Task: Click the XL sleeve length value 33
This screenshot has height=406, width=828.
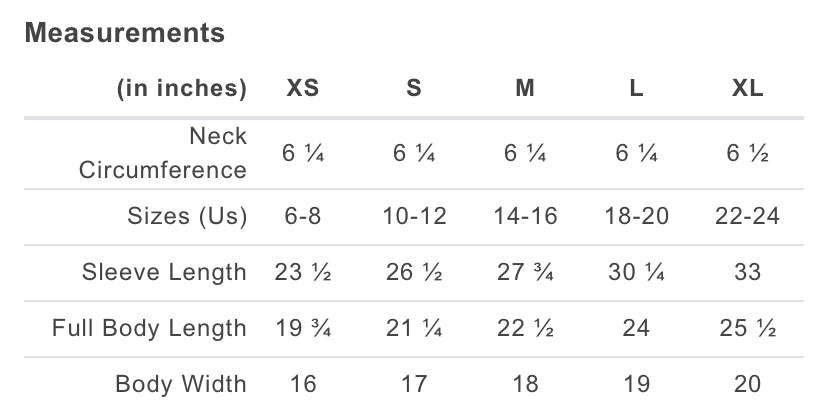Action: point(747,272)
